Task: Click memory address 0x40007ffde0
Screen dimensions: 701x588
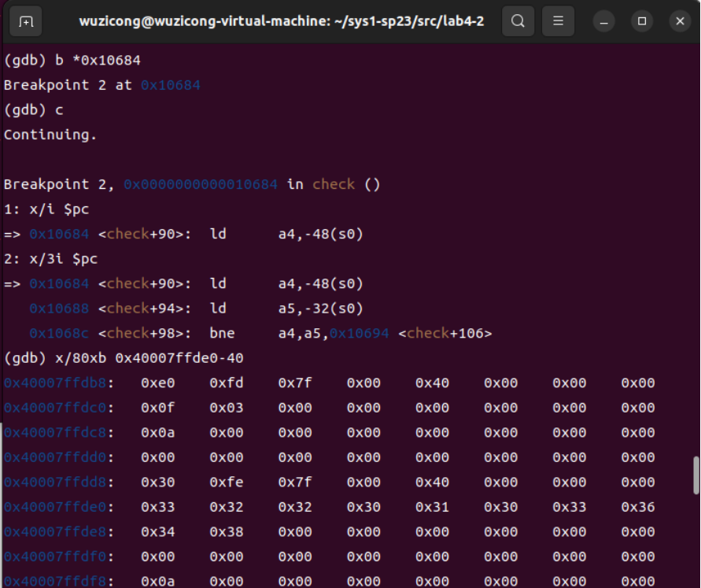Action: 55,507
